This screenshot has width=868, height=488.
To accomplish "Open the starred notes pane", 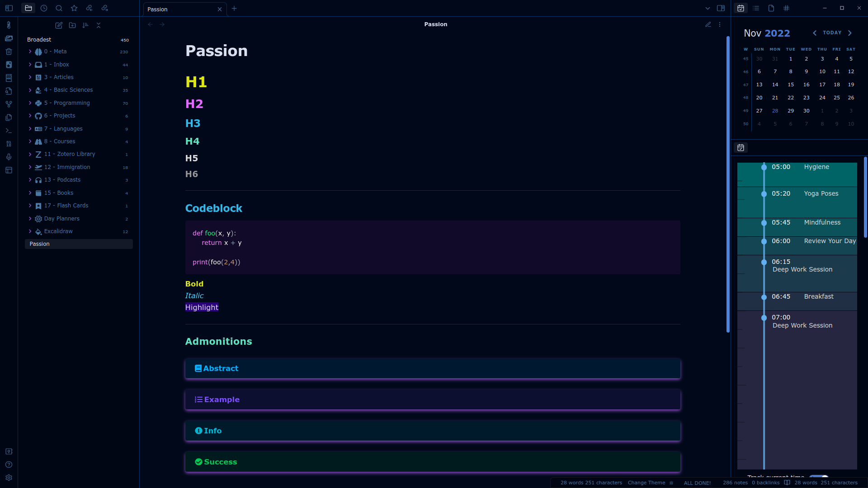I will (74, 8).
